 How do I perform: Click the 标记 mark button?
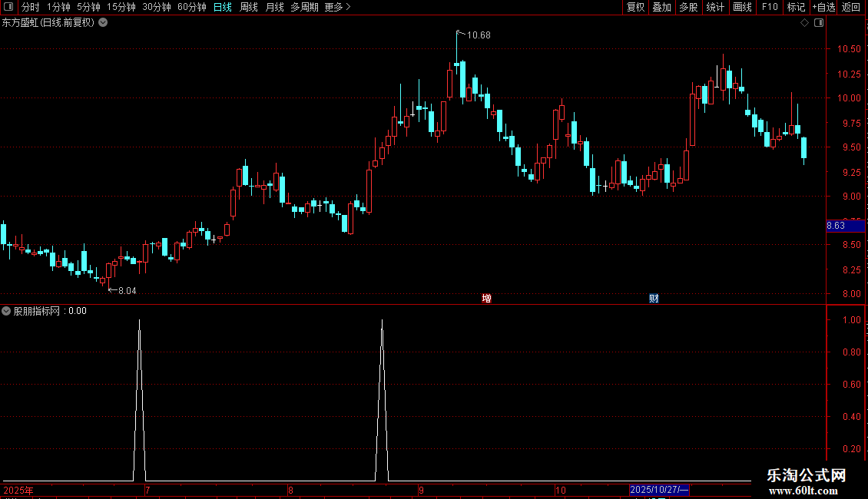tap(796, 7)
